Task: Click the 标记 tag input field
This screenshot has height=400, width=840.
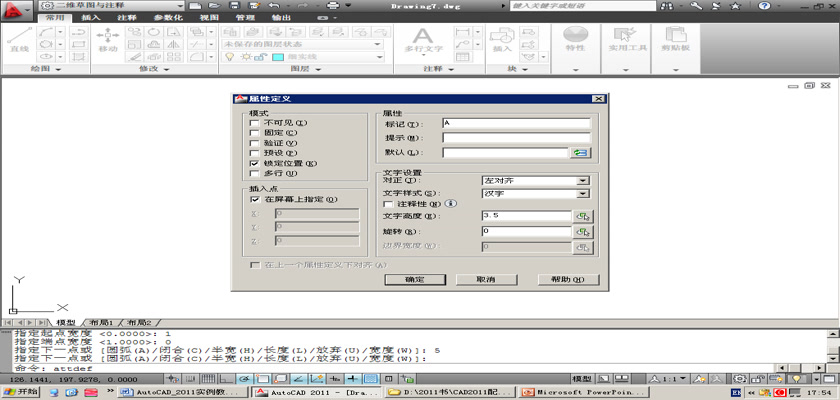Action: [x=516, y=124]
